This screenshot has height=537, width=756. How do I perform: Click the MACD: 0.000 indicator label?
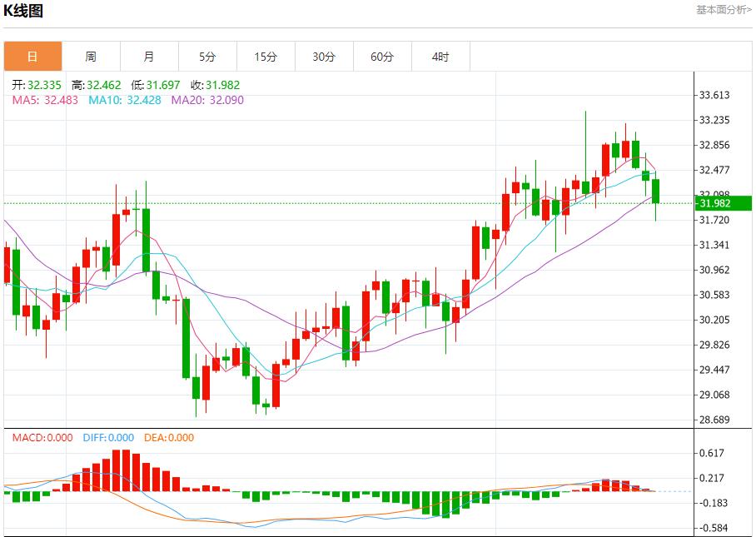pyautogui.click(x=42, y=438)
